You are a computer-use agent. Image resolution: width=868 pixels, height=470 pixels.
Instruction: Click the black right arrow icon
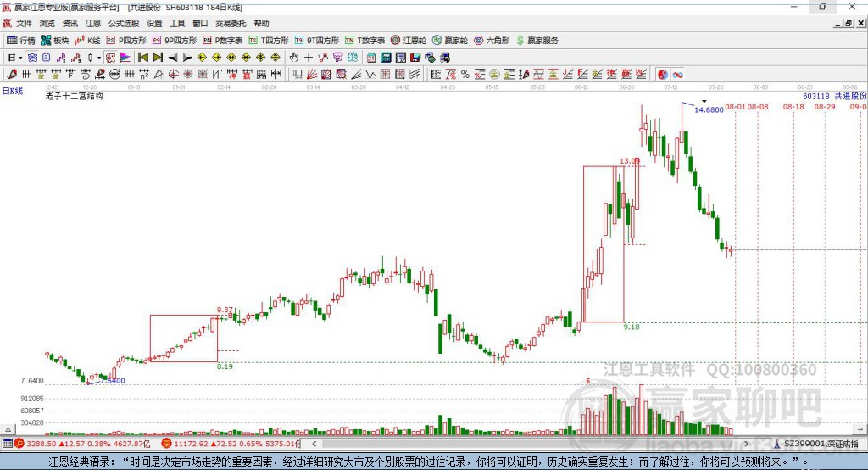pos(187,58)
